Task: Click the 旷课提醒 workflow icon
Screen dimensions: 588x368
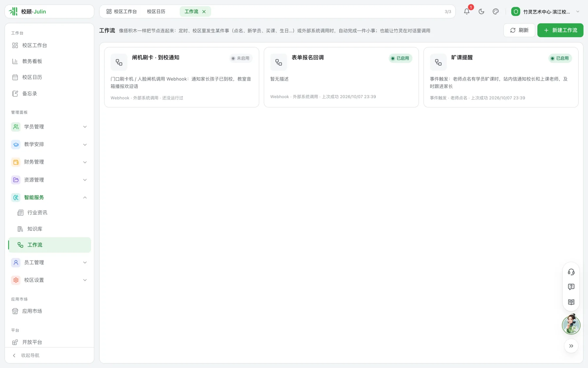Action: coord(438,62)
